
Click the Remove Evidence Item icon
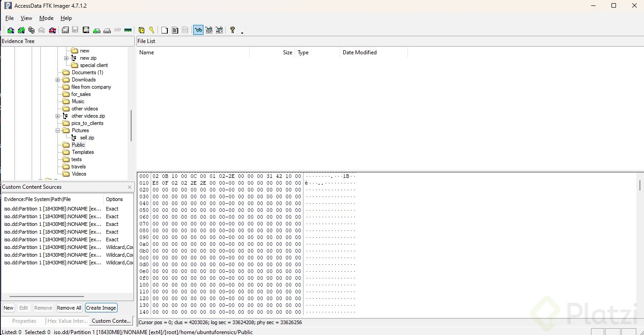(42, 30)
